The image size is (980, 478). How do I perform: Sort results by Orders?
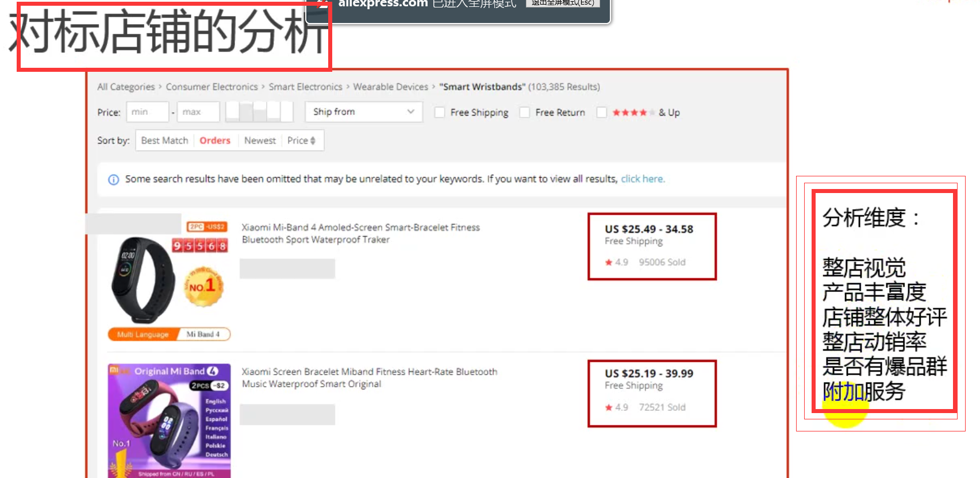(x=215, y=141)
